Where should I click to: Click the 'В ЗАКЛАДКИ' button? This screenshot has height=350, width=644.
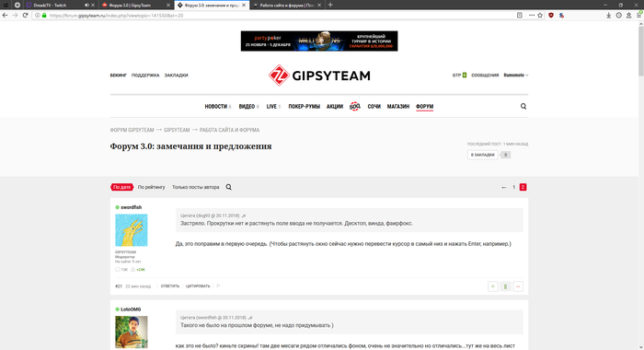483,155
